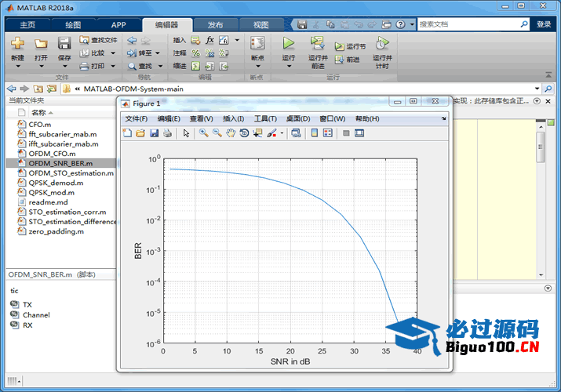Click Insert Colorbar icon in Figure 1
This screenshot has height=392, width=561.
click(314, 133)
